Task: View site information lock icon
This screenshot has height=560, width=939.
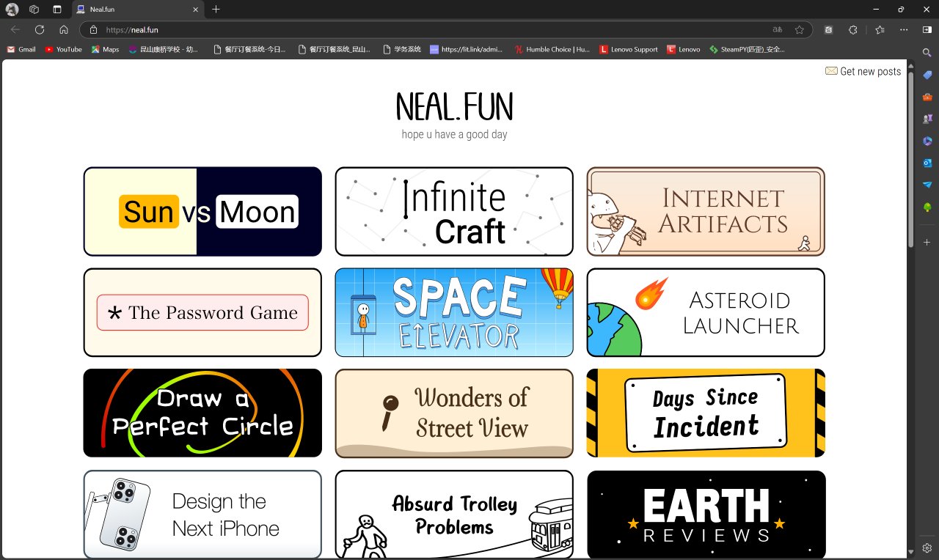Action: tap(93, 30)
